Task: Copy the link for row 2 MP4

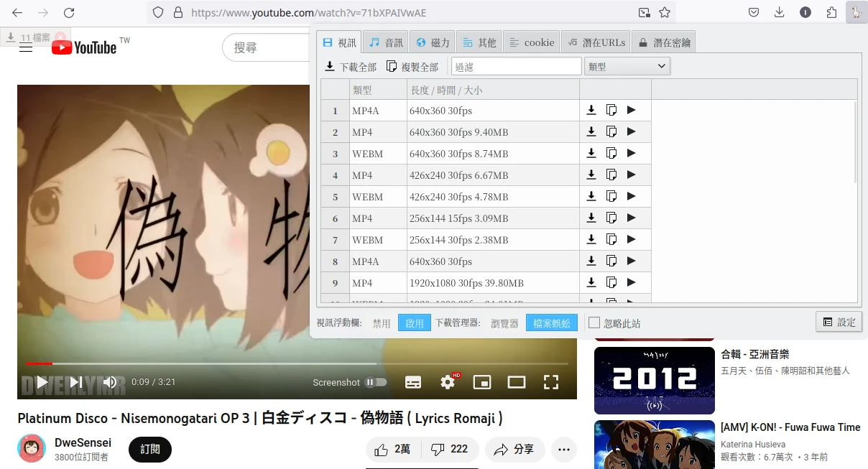Action: [x=611, y=131]
